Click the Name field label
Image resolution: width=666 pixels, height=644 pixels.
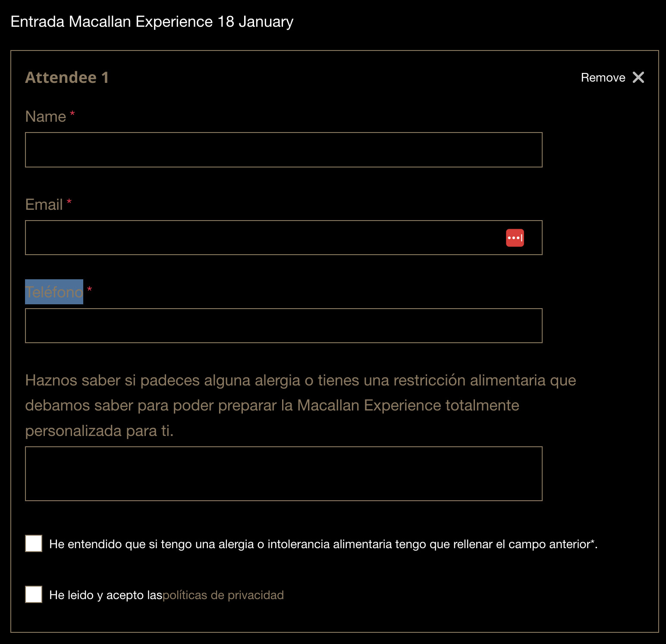coord(46,117)
